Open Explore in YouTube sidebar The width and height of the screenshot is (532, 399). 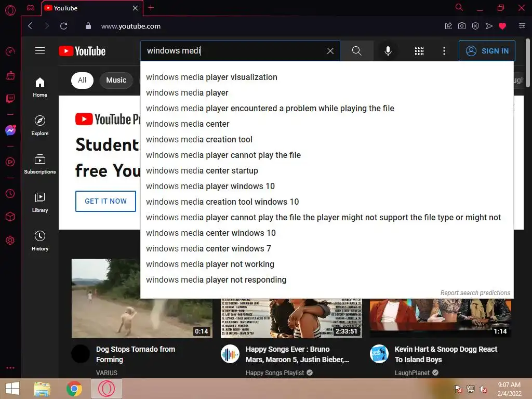coord(40,126)
